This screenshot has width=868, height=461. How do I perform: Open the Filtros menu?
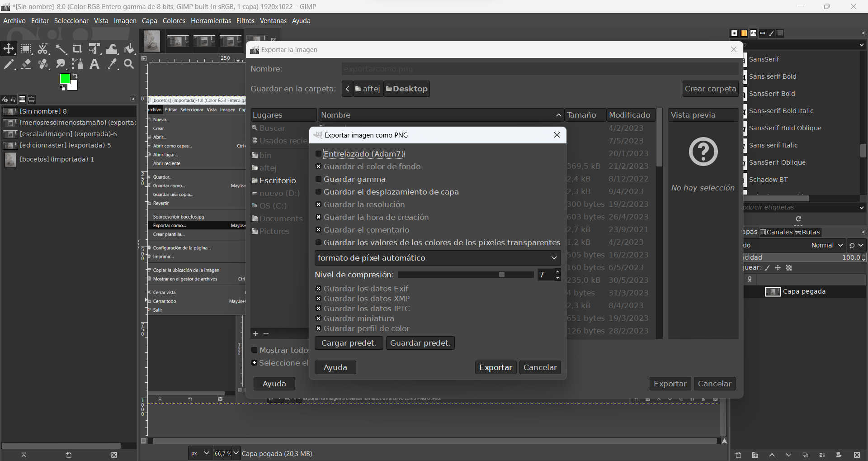[245, 21]
